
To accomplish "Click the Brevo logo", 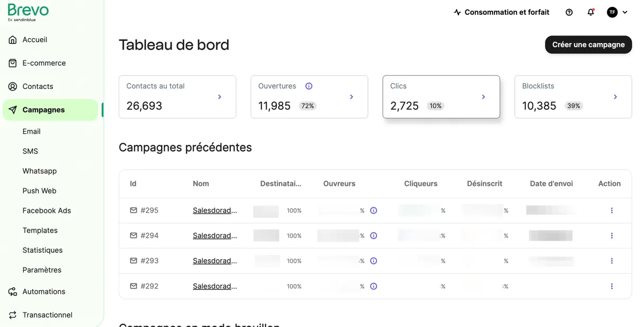I will tap(28, 12).
